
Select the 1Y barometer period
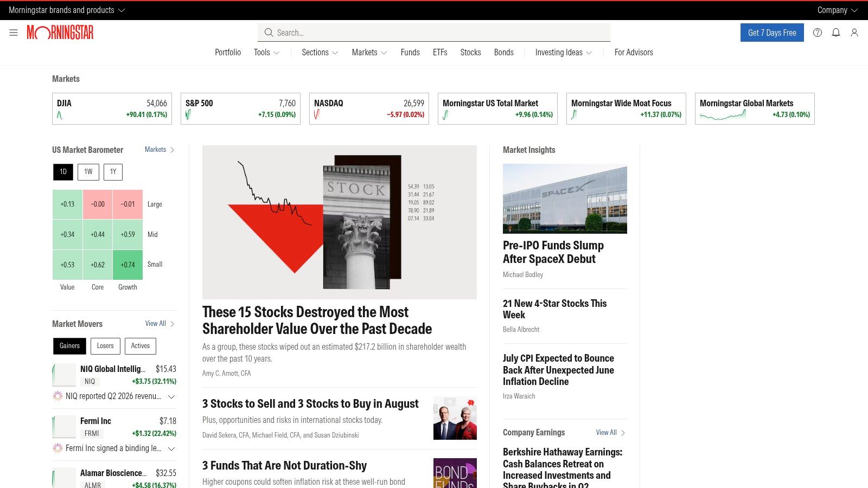tap(113, 172)
